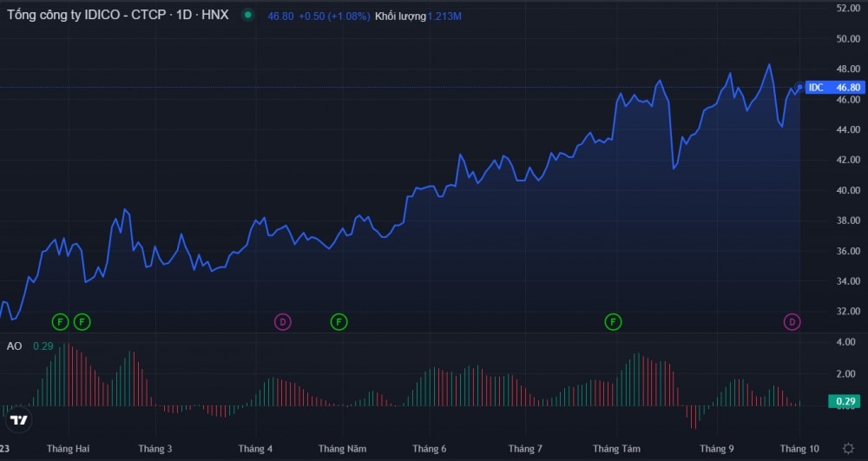Click Tháng Tám on the time axis
Viewport: 868px width, 461px height.
(x=616, y=448)
